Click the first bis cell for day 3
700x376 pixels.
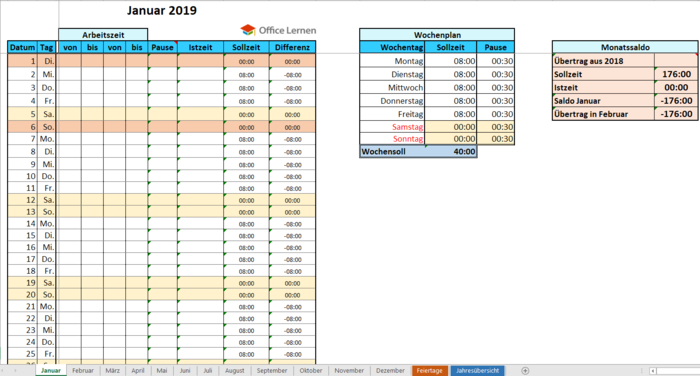[x=92, y=88]
